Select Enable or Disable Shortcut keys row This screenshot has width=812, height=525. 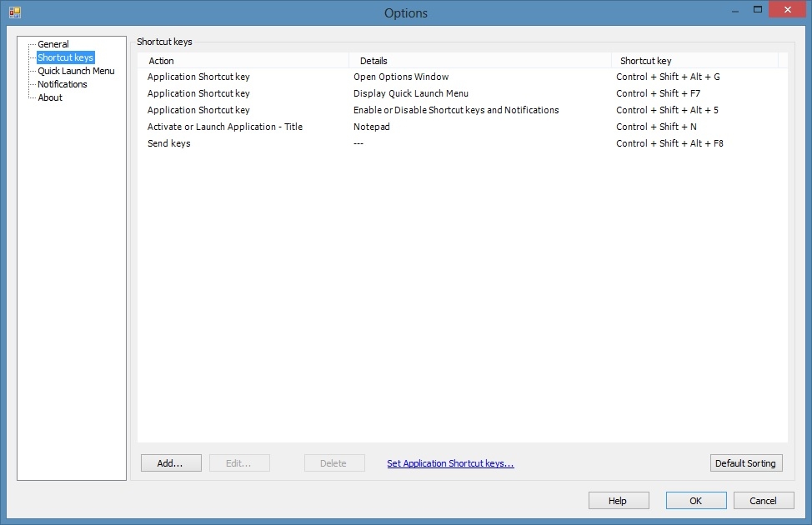(463, 110)
